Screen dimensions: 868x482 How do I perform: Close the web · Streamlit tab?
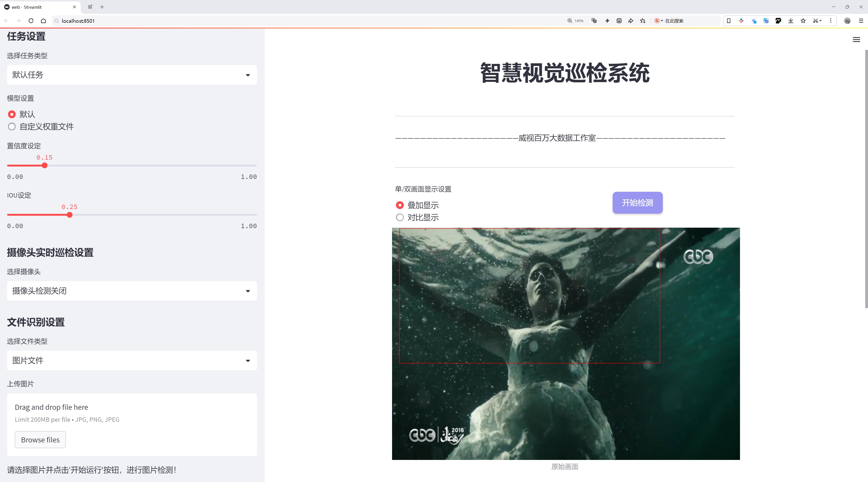coord(74,7)
